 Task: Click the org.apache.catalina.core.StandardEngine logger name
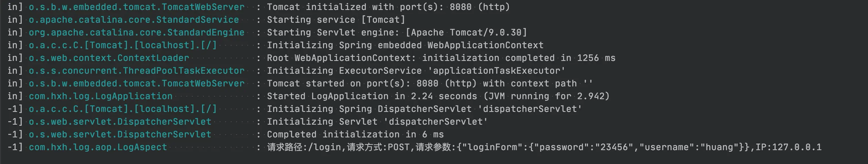(136, 33)
